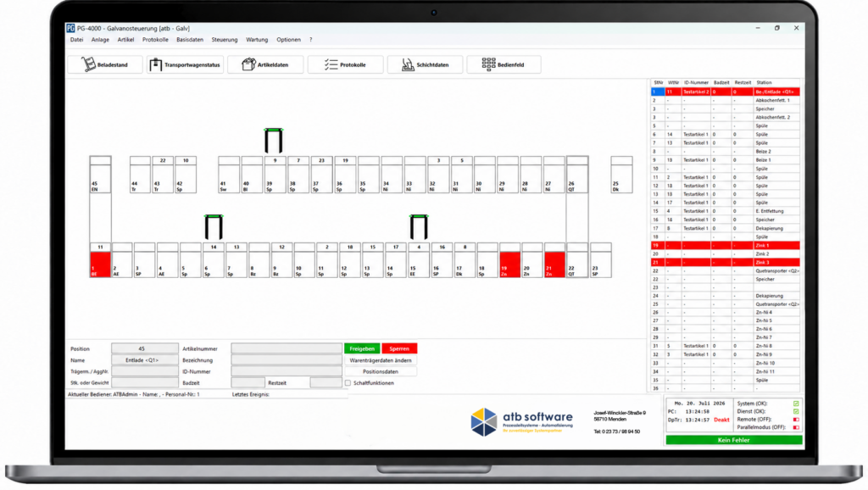Click the Bedienfeld keypad icon
The width and height of the screenshot is (868, 490).
click(x=488, y=64)
